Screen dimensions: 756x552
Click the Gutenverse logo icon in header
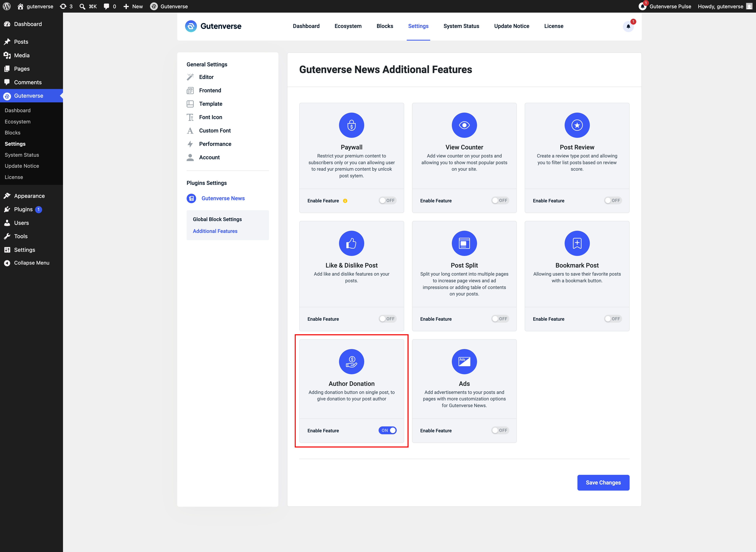point(191,26)
